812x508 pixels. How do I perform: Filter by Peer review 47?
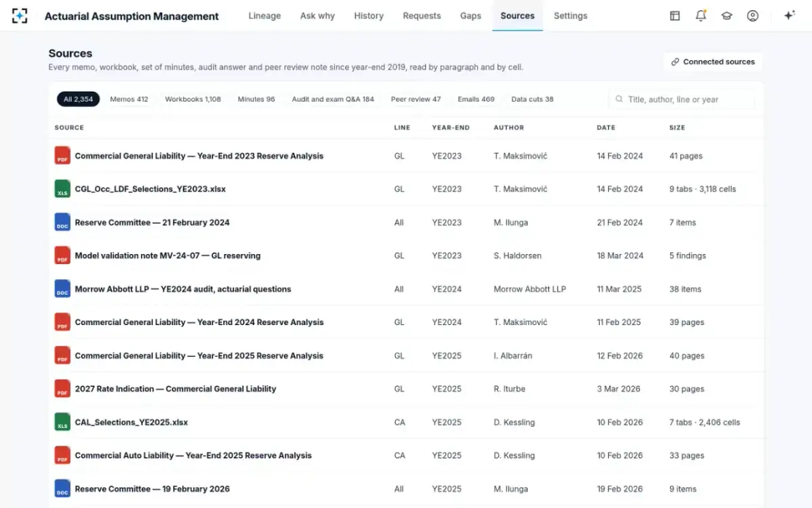pos(416,99)
